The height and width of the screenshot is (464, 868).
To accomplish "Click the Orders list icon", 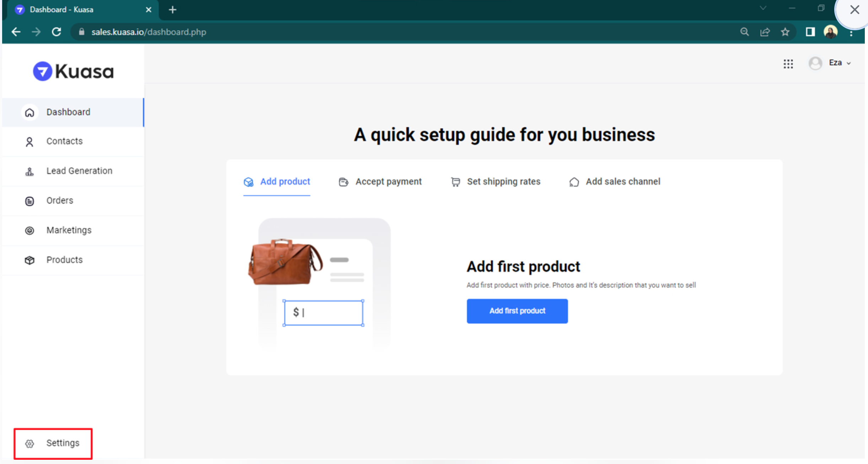I will [29, 201].
